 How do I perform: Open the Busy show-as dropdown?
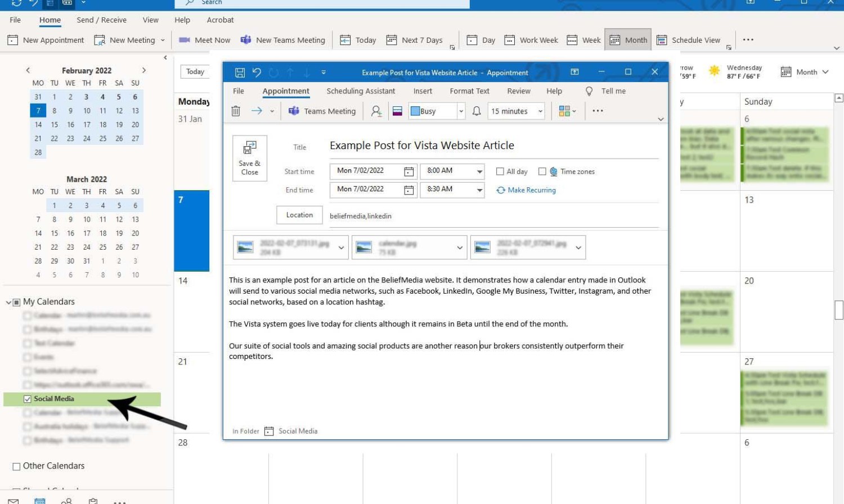[x=461, y=111]
